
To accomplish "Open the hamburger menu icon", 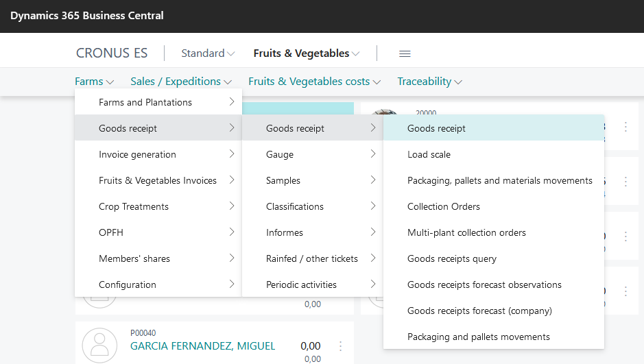I will tap(405, 53).
